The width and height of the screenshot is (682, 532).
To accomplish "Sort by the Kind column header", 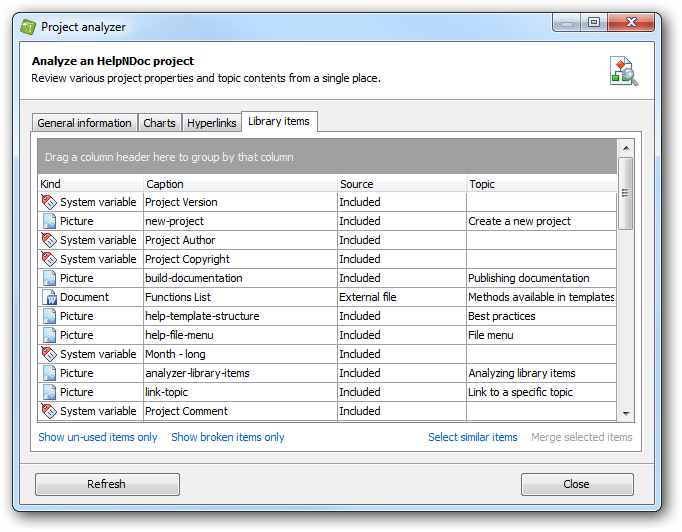I will (90, 184).
